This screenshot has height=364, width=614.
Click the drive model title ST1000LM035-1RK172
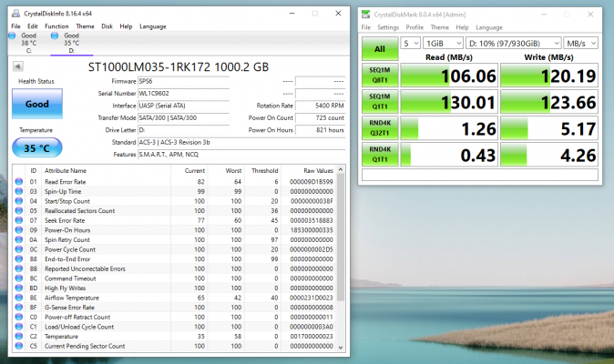[x=179, y=67]
